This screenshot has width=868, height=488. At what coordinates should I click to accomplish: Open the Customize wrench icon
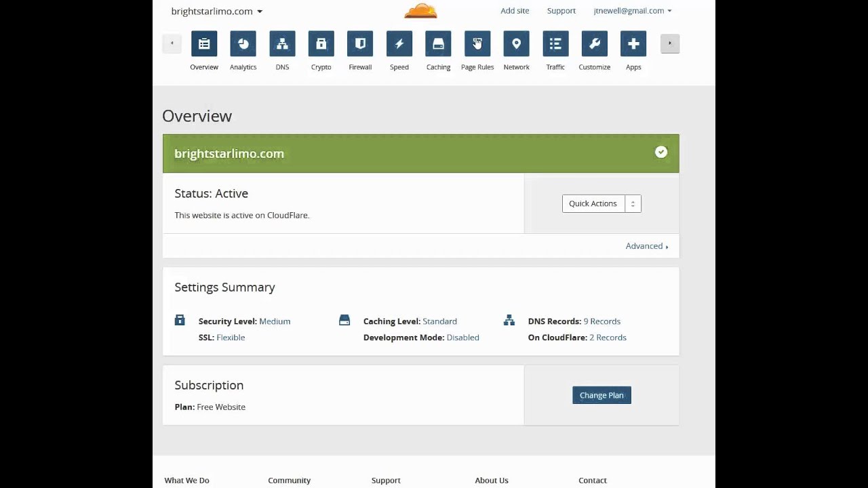coord(594,43)
